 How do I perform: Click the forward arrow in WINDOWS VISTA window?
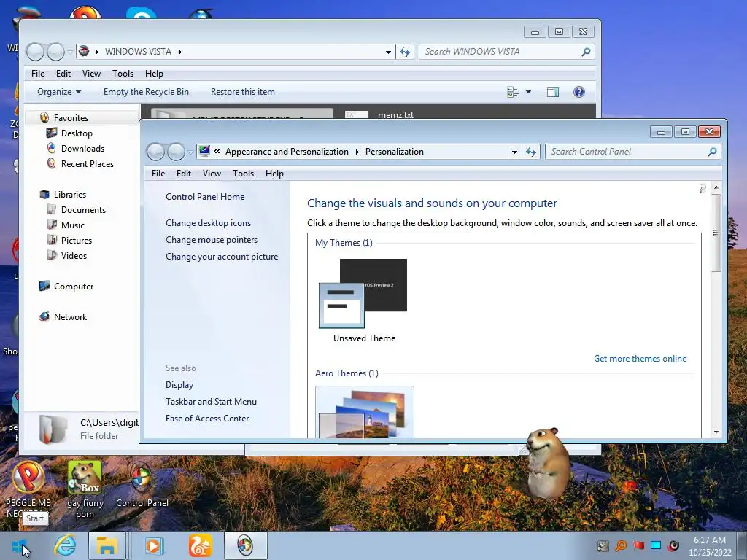click(55, 52)
